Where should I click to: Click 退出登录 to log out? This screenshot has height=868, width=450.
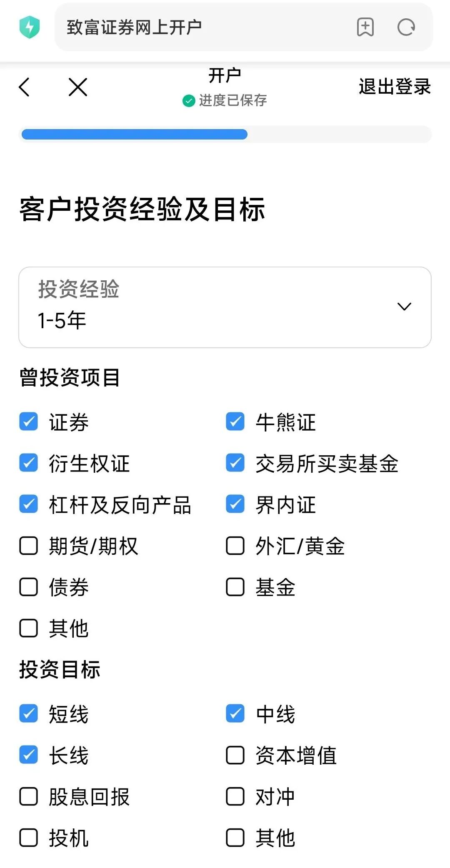coord(394,87)
